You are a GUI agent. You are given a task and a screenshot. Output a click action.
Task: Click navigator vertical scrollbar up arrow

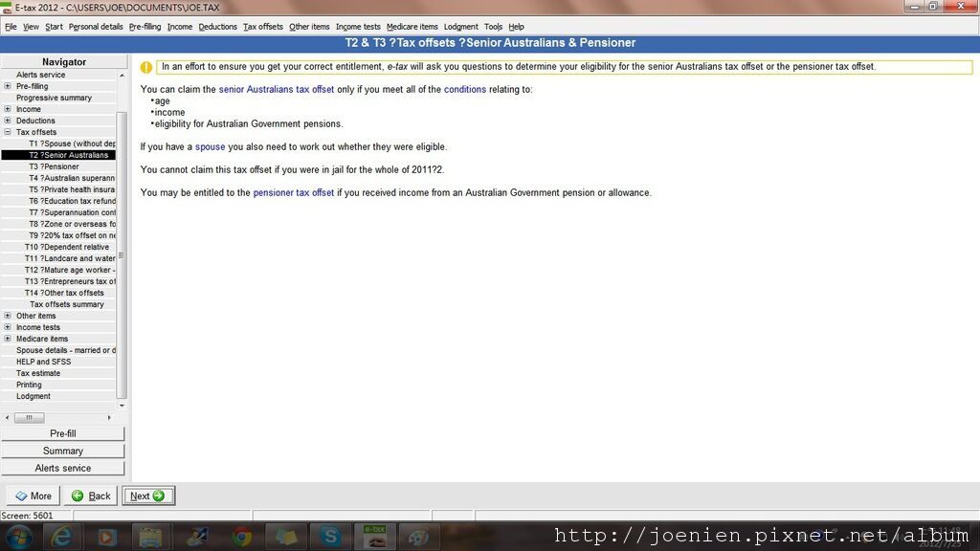122,75
